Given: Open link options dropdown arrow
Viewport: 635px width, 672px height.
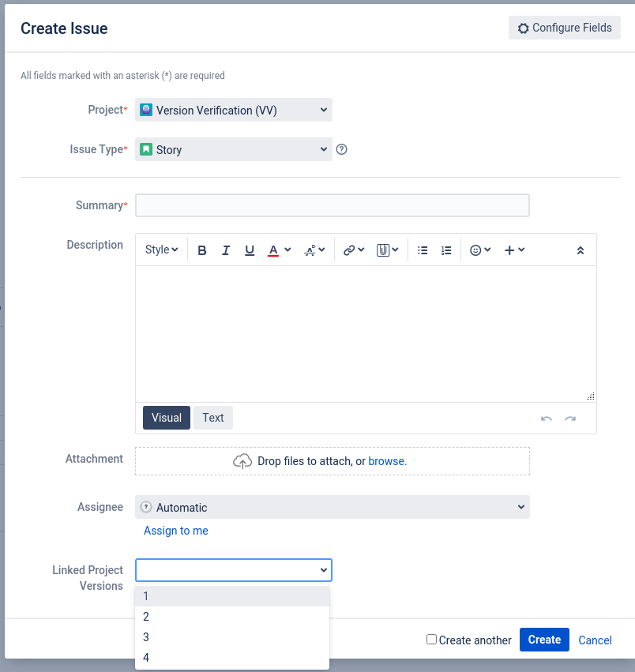Looking at the screenshot, I should click(361, 250).
